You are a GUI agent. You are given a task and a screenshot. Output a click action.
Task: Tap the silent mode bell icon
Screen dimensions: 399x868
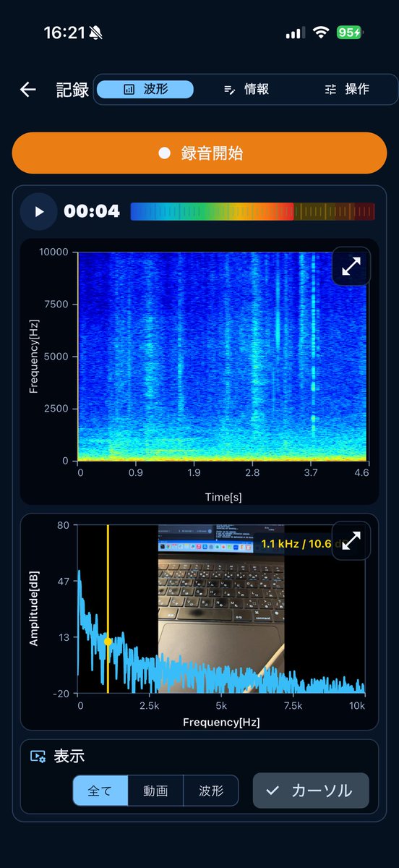click(x=95, y=33)
